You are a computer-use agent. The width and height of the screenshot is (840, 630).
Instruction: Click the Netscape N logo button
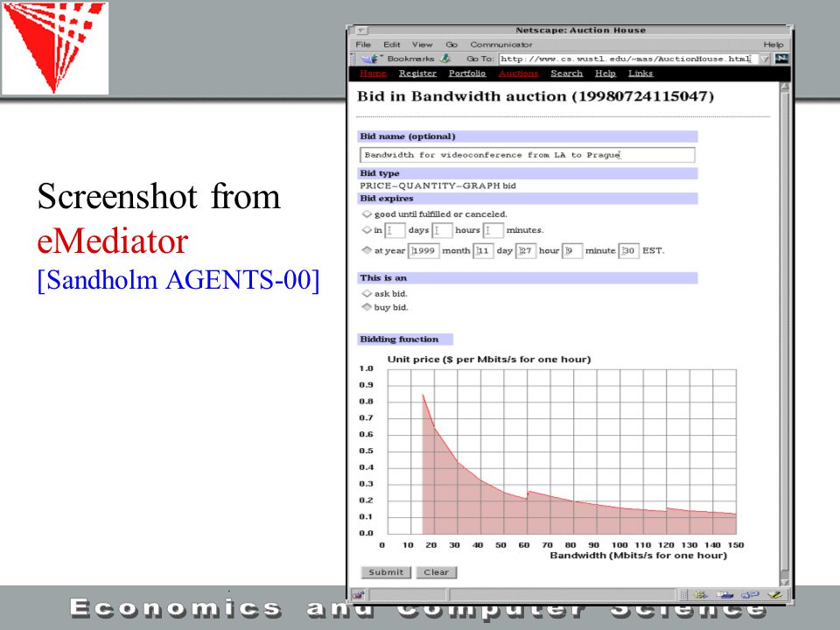tap(781, 59)
